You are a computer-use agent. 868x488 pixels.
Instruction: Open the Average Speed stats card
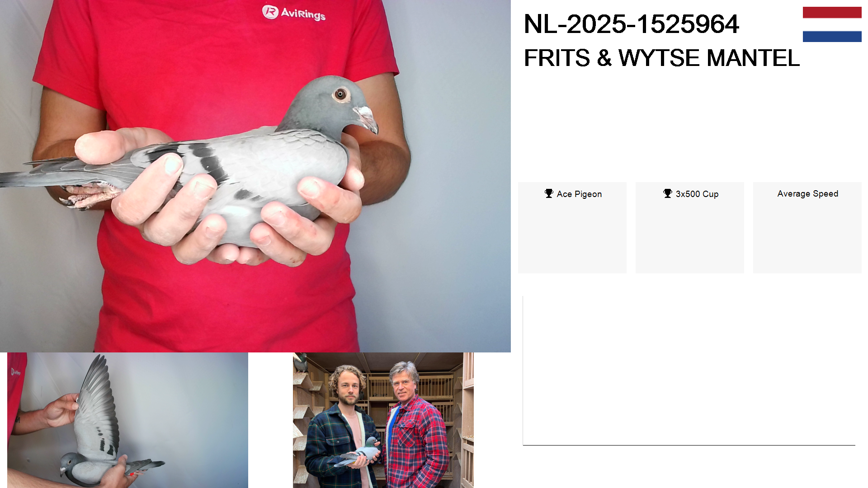(x=807, y=227)
